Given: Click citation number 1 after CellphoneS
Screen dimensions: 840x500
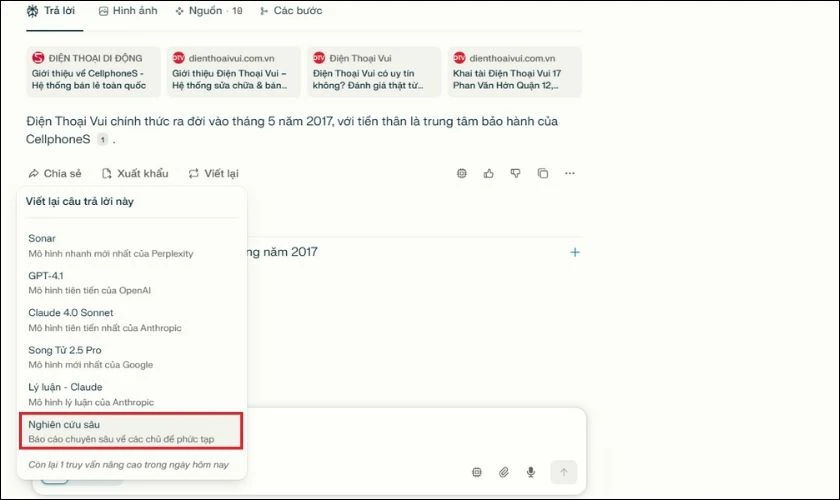Looking at the screenshot, I should pyautogui.click(x=102, y=139).
